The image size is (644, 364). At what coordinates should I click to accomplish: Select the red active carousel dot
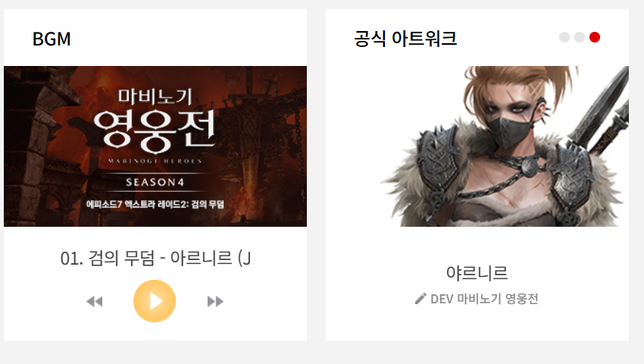(595, 37)
